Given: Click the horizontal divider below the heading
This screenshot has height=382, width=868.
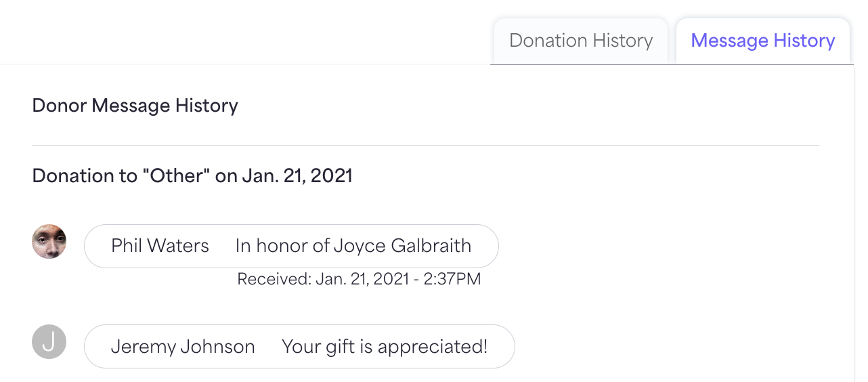Looking at the screenshot, I should (x=425, y=145).
